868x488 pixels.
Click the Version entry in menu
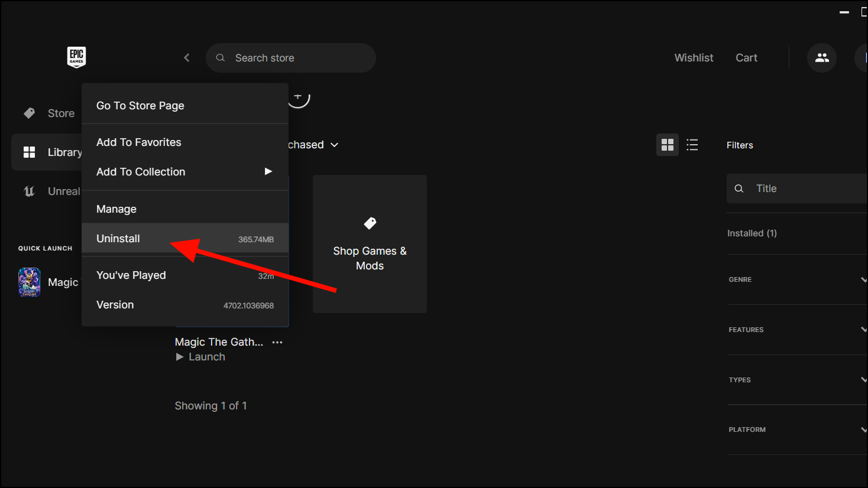(x=185, y=305)
